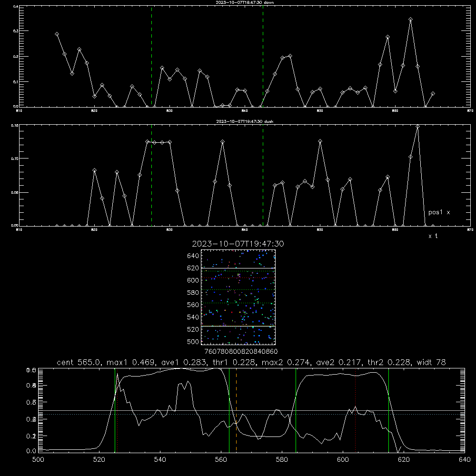This screenshot has height=476, width=476.
Task: Click dawn plot y-axis label 0.3
Action: [x=16, y=31]
